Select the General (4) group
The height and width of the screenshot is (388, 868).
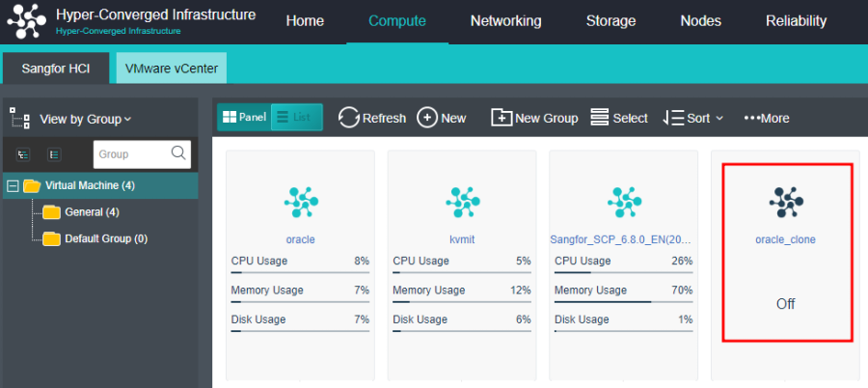point(92,212)
